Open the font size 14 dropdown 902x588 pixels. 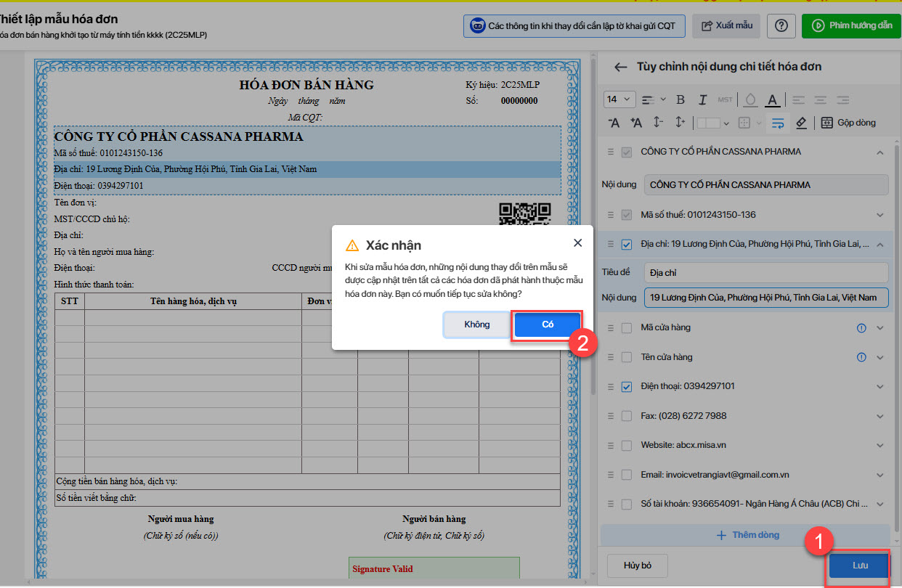(619, 99)
